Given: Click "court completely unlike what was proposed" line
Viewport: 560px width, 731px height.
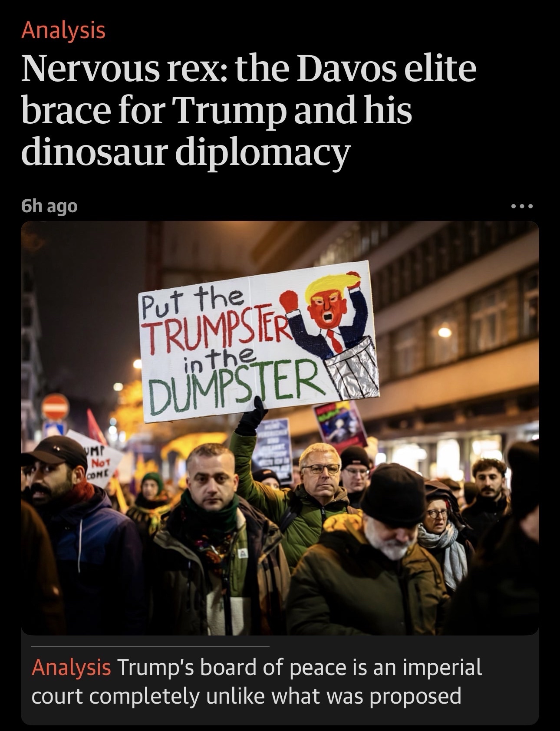Looking at the screenshot, I should [x=246, y=696].
